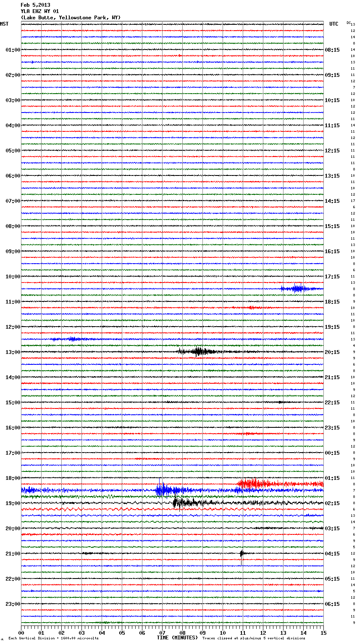Click the MST timezone header
357x644 pixels.
4,24
